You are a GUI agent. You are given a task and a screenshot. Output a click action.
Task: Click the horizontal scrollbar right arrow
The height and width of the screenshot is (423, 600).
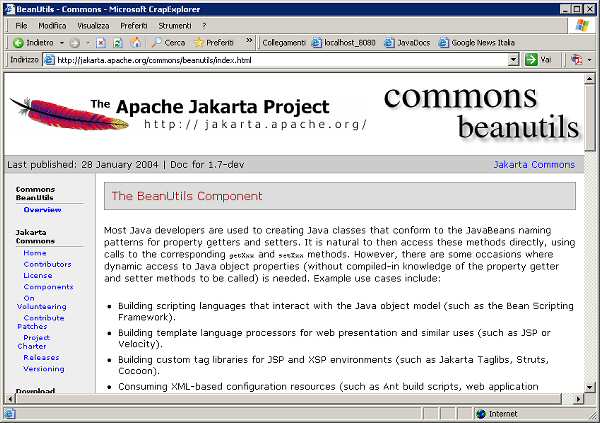point(579,399)
